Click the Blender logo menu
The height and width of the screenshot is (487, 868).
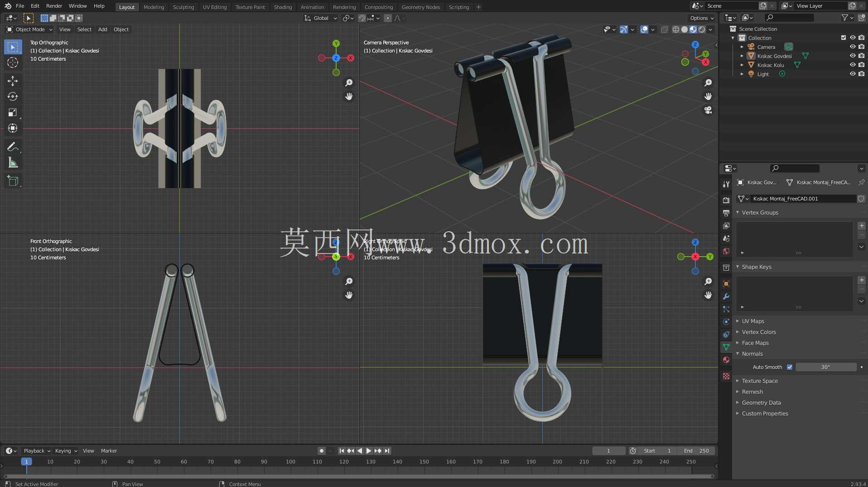click(8, 6)
